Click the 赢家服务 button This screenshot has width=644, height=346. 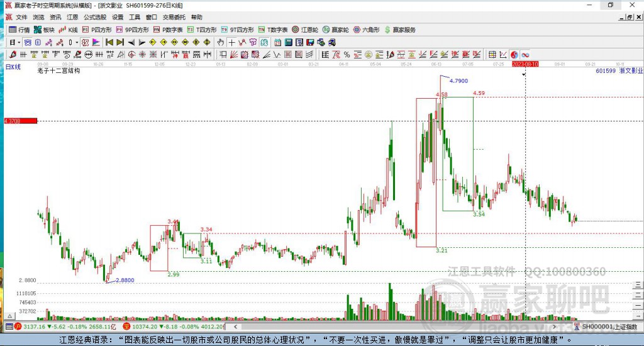pos(400,30)
